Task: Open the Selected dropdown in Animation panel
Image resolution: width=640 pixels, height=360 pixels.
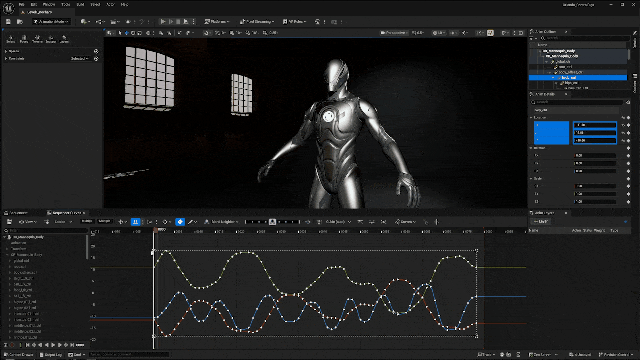Action: 80,59
